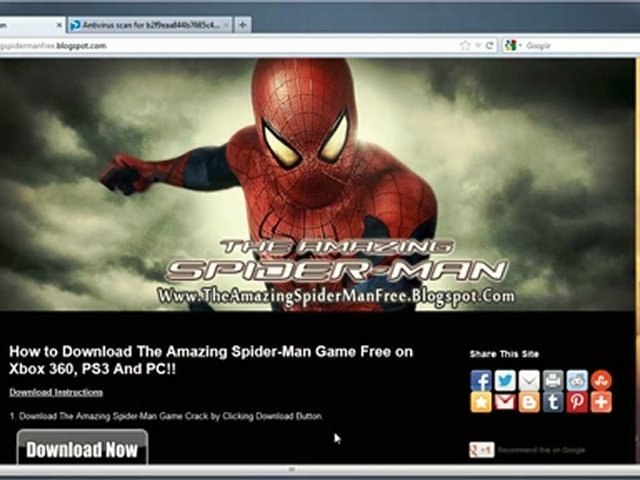Open the Google search engine dropdown
The image size is (640, 480).
point(513,45)
